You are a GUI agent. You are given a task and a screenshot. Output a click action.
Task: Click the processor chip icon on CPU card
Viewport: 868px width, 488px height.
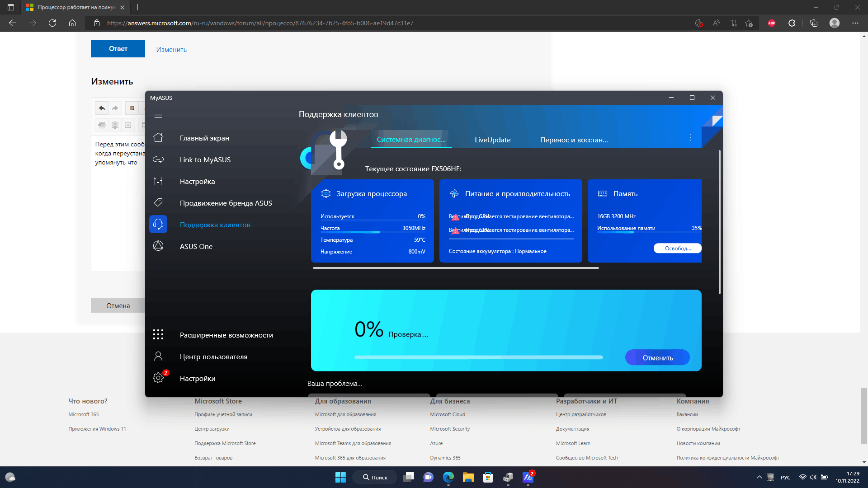click(x=325, y=193)
